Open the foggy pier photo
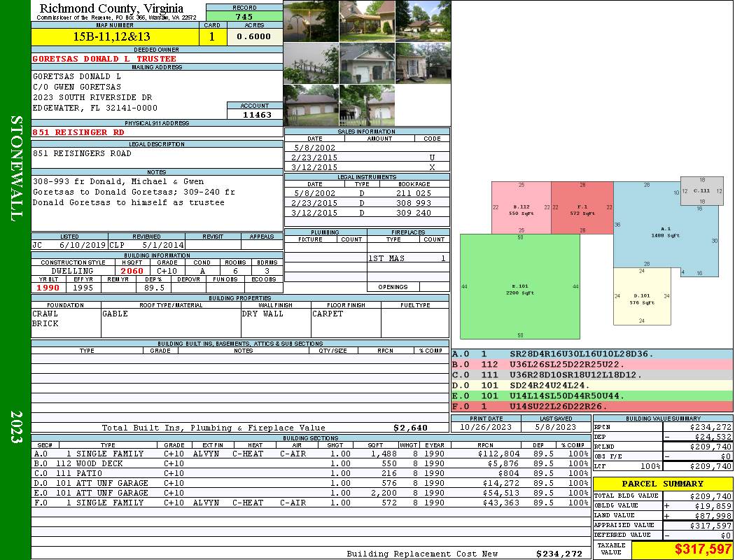 coord(311,63)
